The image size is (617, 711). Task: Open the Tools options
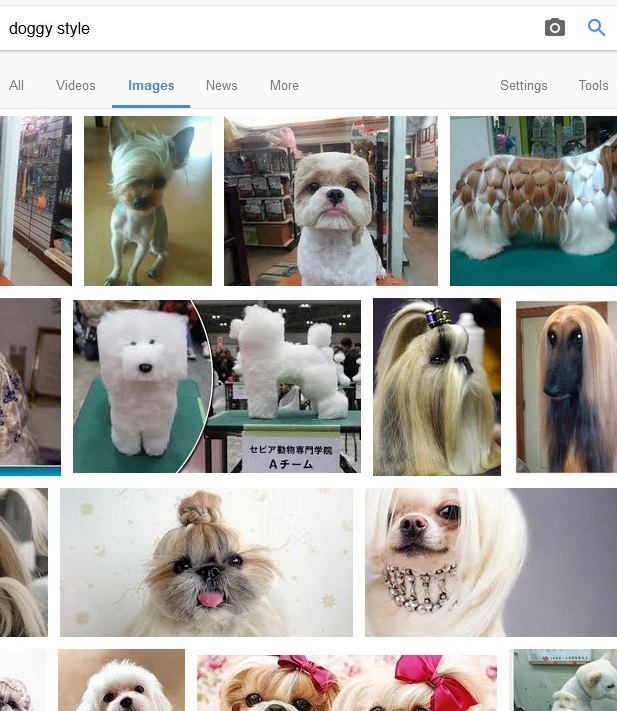[593, 85]
